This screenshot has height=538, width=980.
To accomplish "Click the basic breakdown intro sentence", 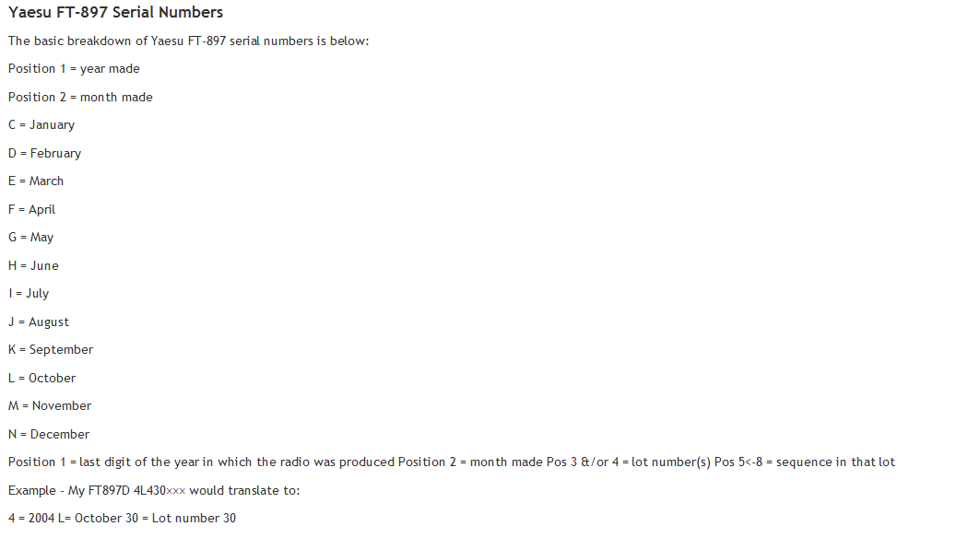I will click(x=189, y=41).
